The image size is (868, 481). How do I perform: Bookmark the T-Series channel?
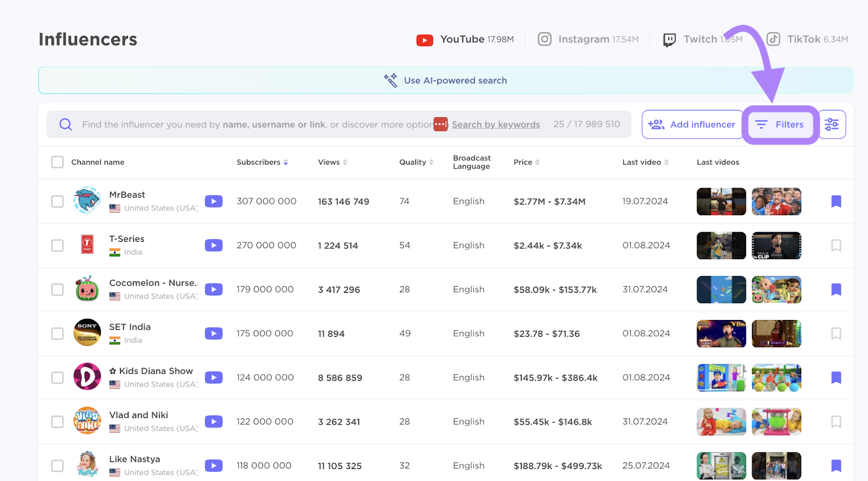[x=836, y=246]
